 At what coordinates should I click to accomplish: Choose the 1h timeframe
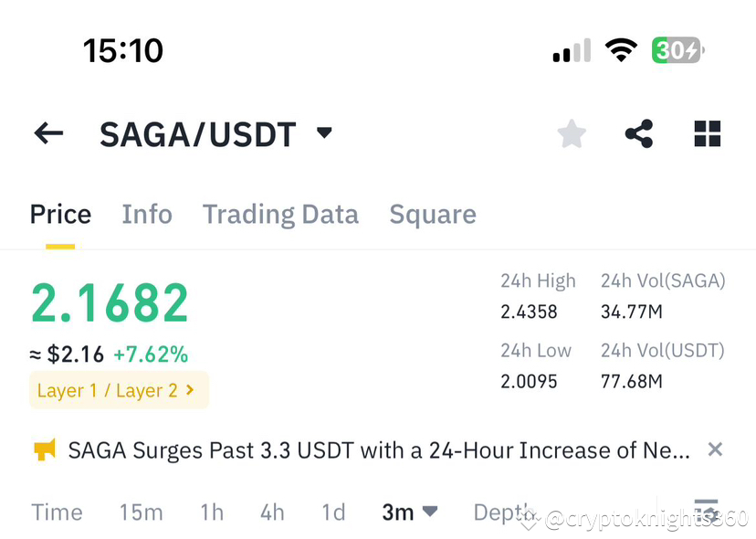[211, 513]
